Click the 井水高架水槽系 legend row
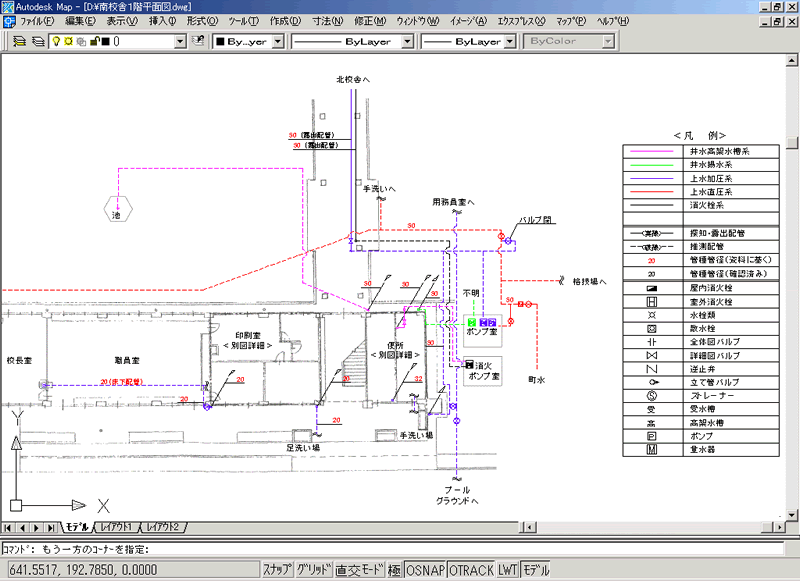The image size is (800, 581). tap(701, 151)
